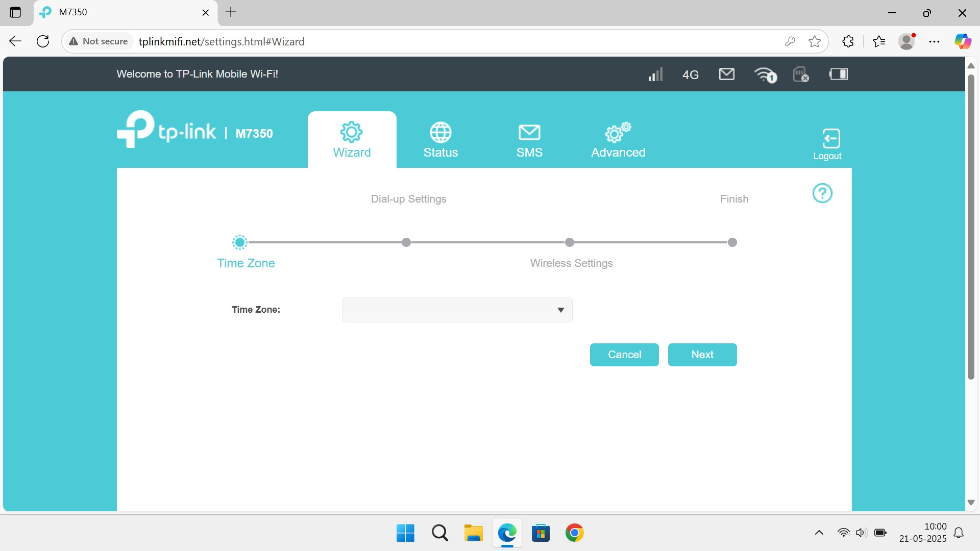Viewport: 980px width, 551px height.
Task: Check the battery level icon
Action: [839, 74]
